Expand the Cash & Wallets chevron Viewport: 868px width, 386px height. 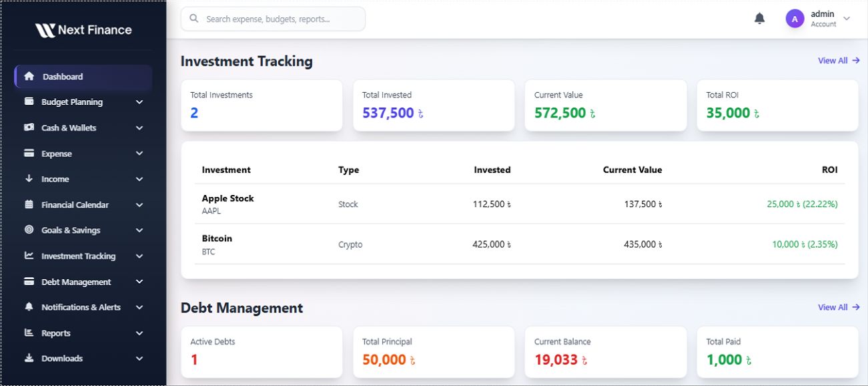(139, 128)
